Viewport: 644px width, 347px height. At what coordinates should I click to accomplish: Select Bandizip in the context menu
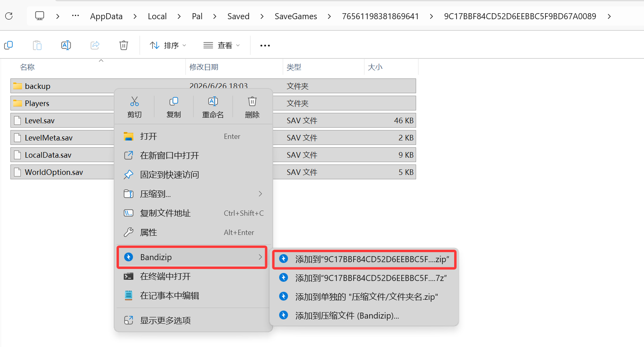pos(192,257)
